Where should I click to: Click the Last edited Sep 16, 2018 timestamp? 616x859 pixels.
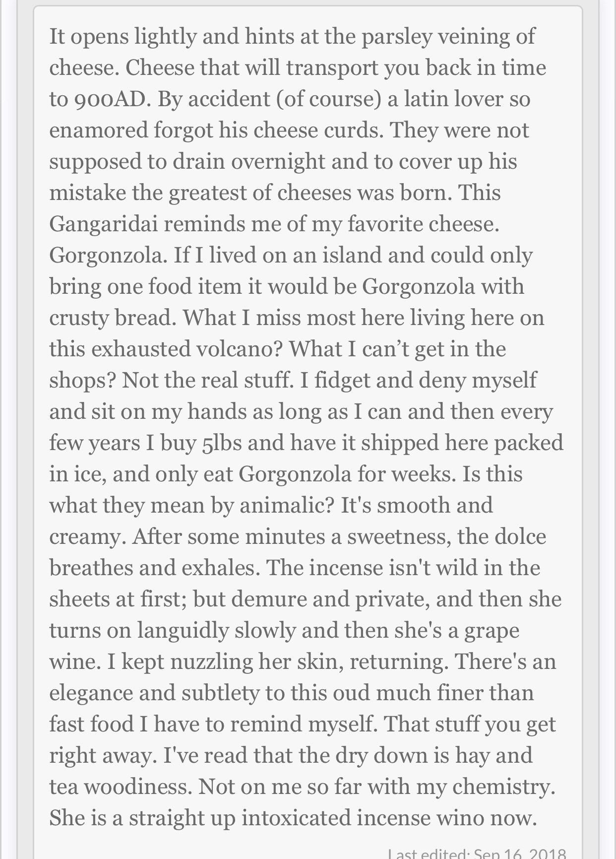476,853
